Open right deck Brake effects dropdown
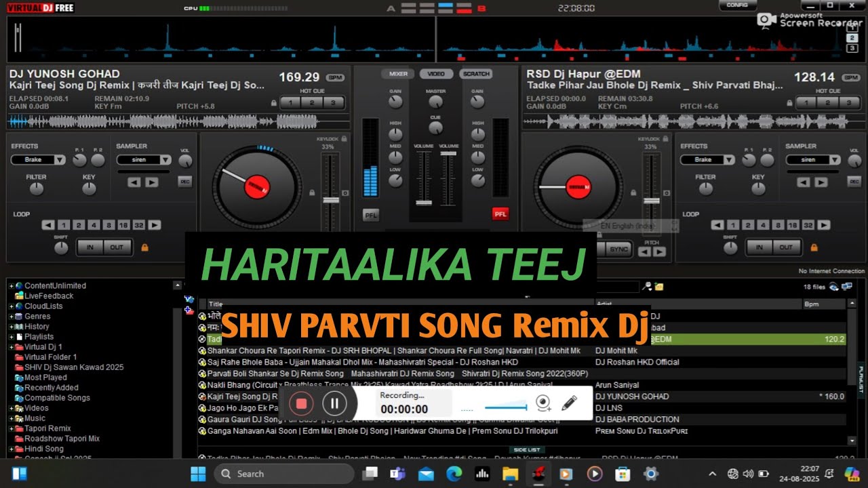The image size is (868, 488). (x=707, y=160)
